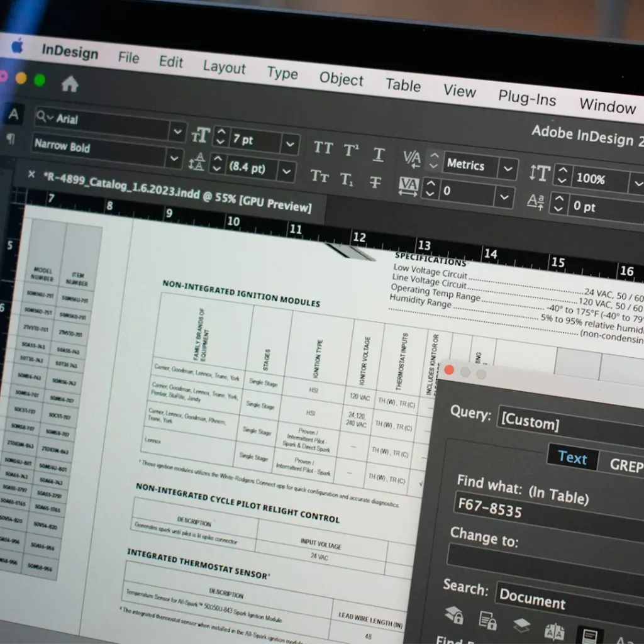
Task: Select the Text tab in Find/Change dialog
Action: coord(572,458)
